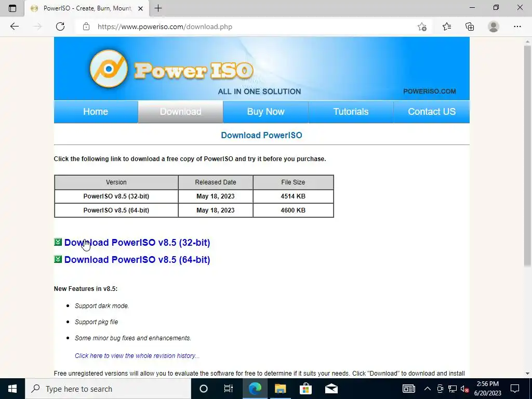Open File Explorer from the taskbar
The height and width of the screenshot is (399, 532).
click(280, 389)
